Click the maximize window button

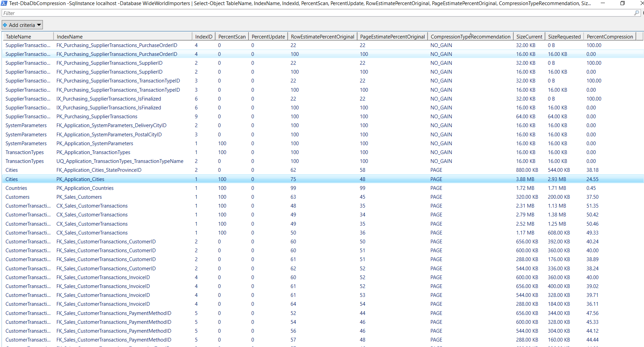623,3
